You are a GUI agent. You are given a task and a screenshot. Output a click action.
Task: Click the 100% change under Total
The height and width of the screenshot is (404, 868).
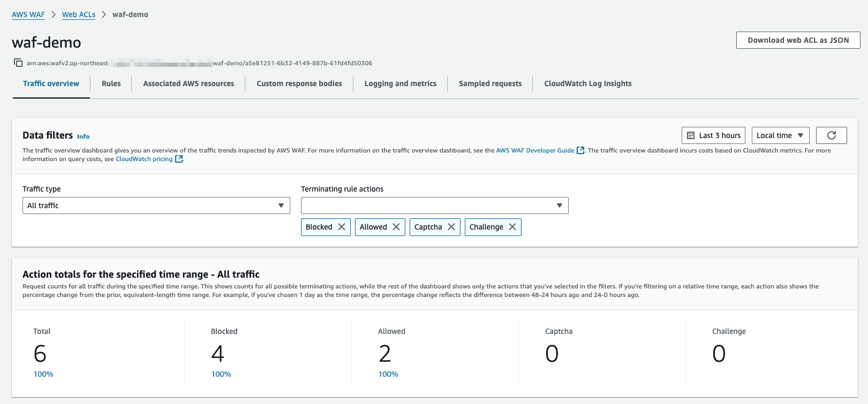[43, 374]
